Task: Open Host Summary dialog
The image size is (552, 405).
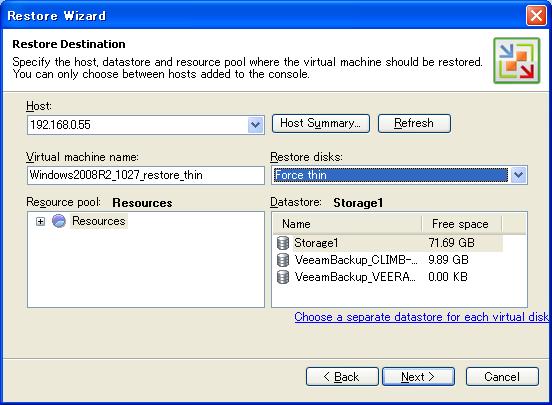Action: point(321,123)
